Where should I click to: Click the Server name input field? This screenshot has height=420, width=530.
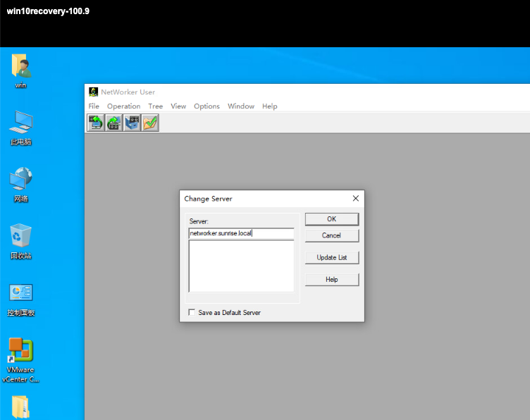[241, 233]
